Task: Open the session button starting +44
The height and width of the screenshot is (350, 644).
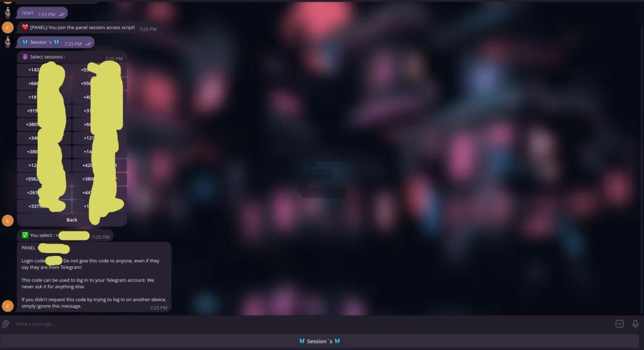Action: (100, 193)
